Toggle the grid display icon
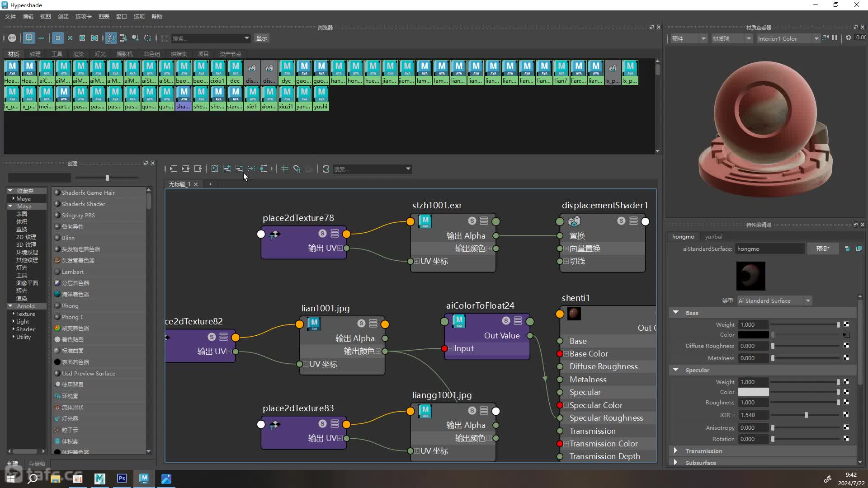This screenshot has width=868, height=488. (285, 169)
